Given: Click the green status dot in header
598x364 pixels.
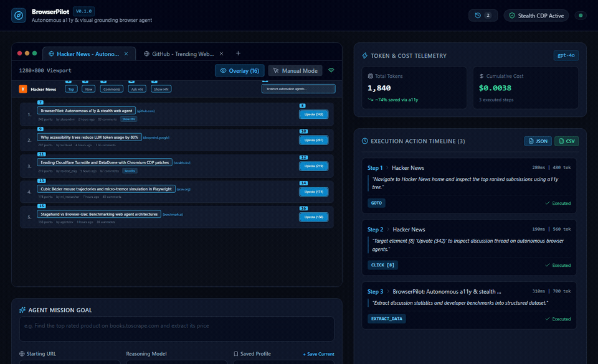Looking at the screenshot, I should [581, 16].
